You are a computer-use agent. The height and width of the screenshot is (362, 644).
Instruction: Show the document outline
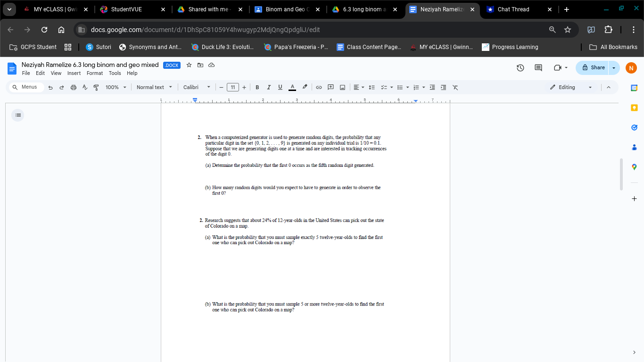(x=18, y=115)
